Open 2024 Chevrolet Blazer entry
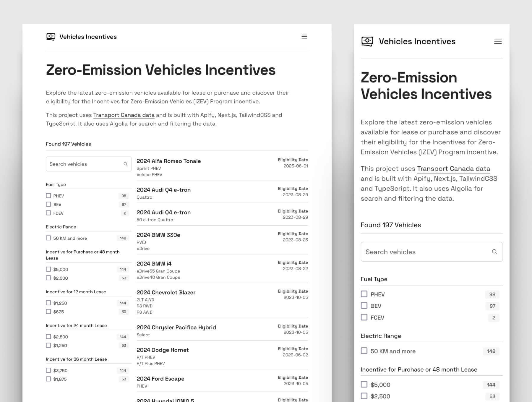This screenshot has height=402, width=532. point(166,292)
